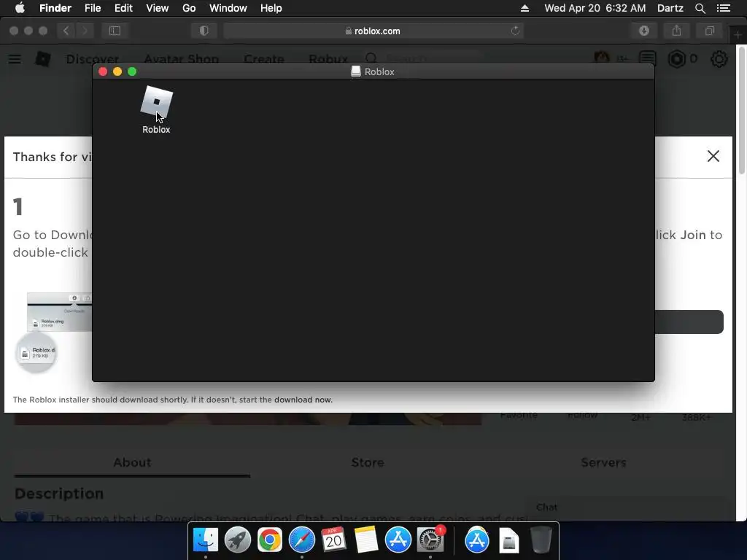Click the Safari page vertical scrollbar

(x=742, y=109)
